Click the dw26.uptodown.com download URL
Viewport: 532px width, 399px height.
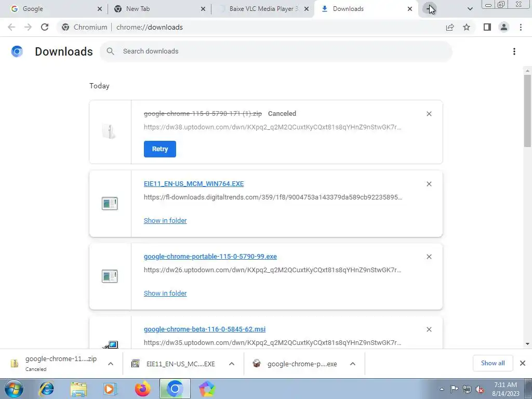(x=272, y=270)
